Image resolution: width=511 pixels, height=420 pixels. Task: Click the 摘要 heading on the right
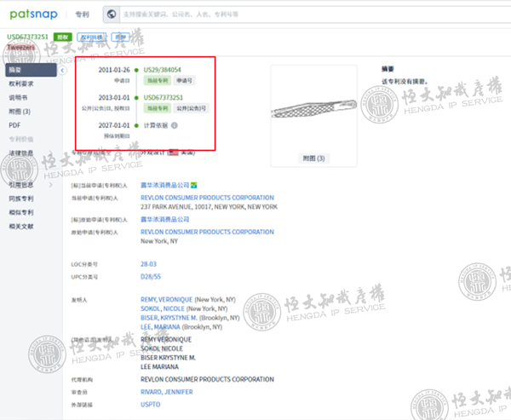(388, 69)
